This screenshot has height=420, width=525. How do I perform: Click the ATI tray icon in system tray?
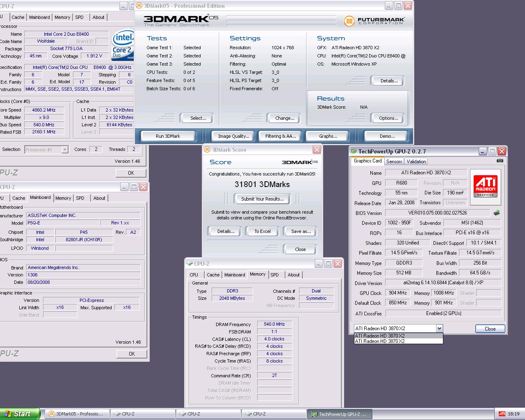[502, 414]
